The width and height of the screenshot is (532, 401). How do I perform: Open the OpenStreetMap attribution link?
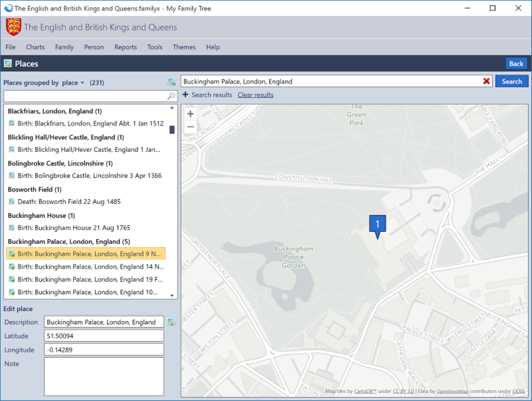[452, 391]
